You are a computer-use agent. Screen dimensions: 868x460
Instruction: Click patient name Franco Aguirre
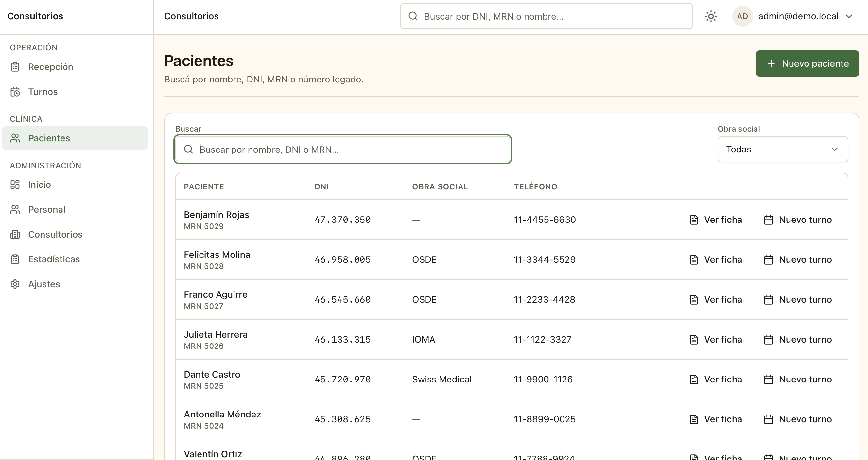coord(215,294)
